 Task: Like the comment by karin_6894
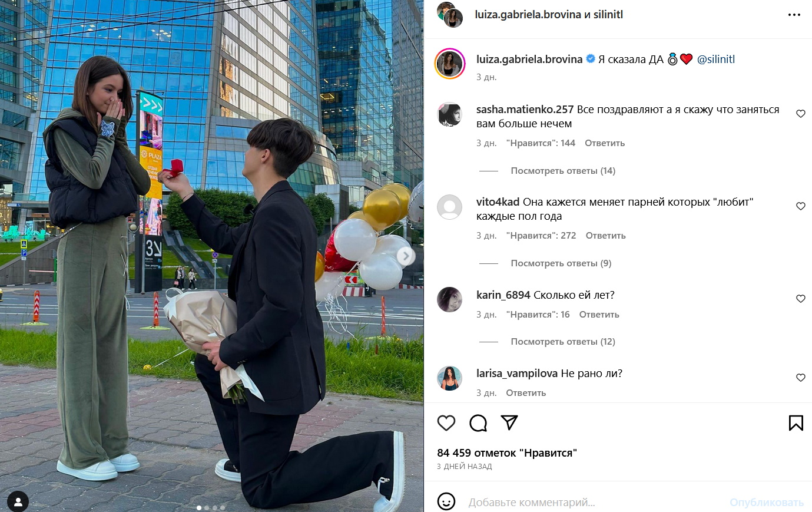pos(801,299)
